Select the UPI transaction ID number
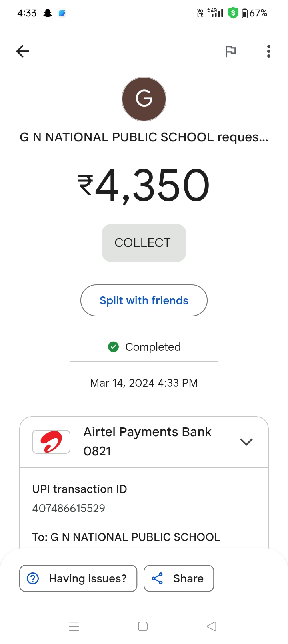The width and height of the screenshot is (288, 644). (69, 508)
